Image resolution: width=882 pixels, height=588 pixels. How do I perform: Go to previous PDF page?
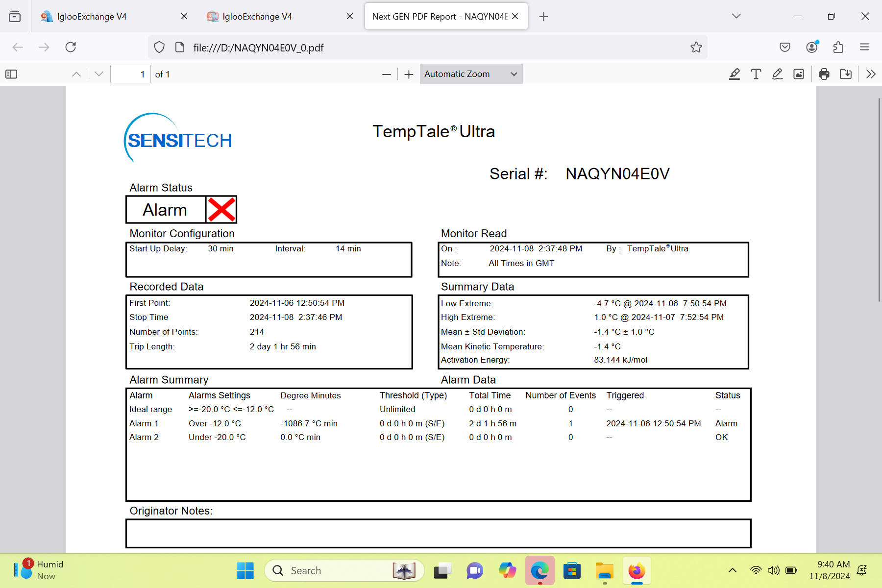pos(76,74)
